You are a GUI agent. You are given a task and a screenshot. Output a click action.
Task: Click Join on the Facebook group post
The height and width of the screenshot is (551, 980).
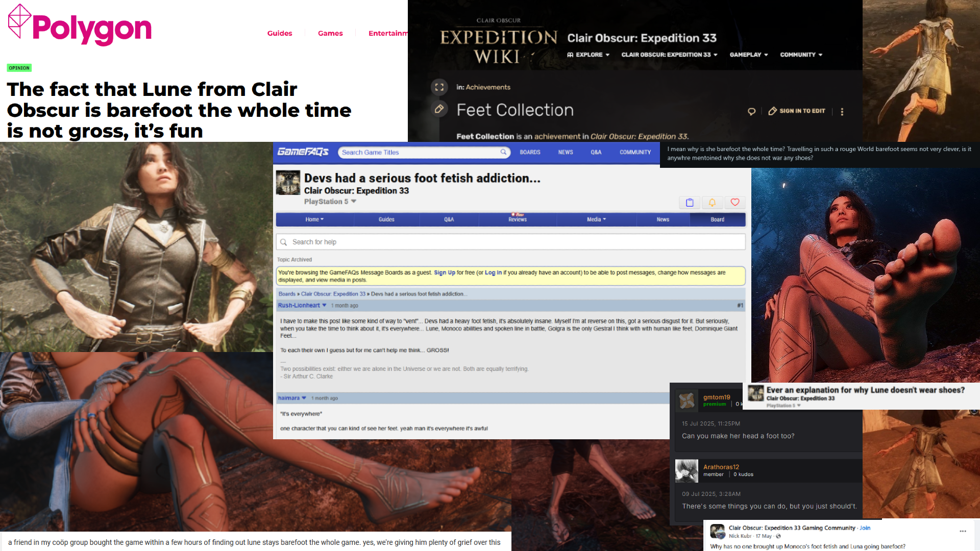click(865, 528)
